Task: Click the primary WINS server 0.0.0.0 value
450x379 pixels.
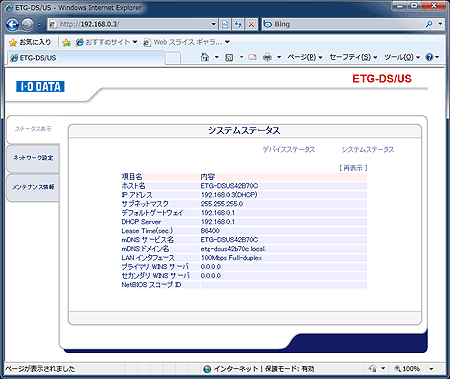Action: coord(211,267)
